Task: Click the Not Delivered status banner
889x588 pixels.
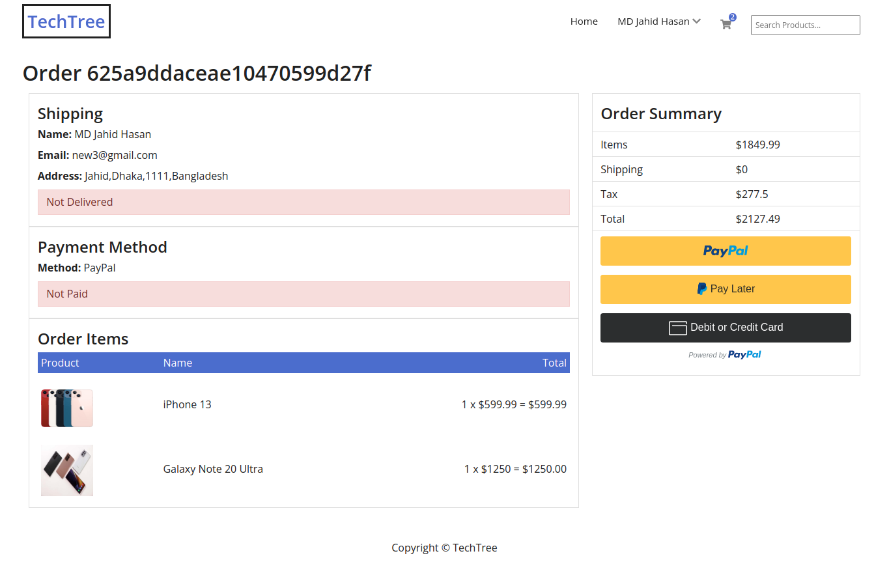Action: (303, 202)
